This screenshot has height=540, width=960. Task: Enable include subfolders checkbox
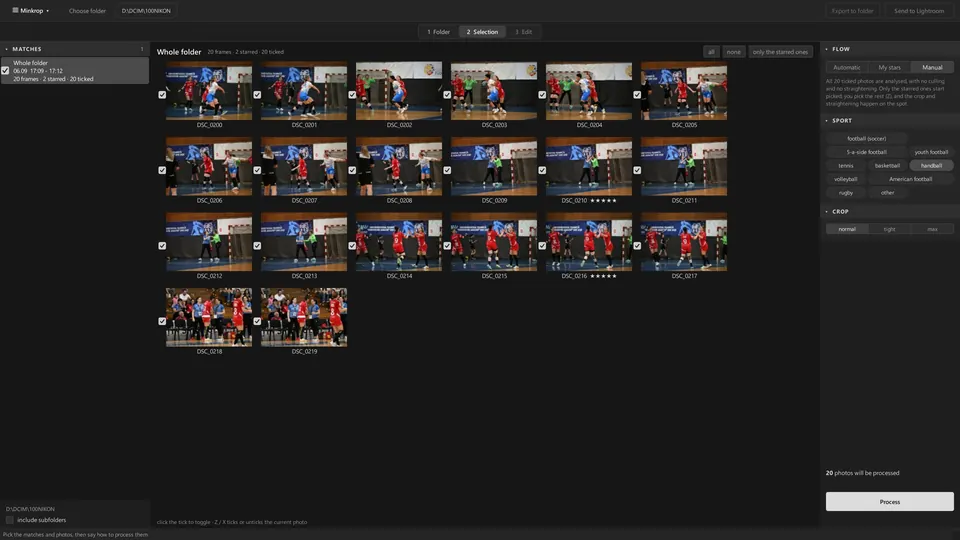coord(9,520)
